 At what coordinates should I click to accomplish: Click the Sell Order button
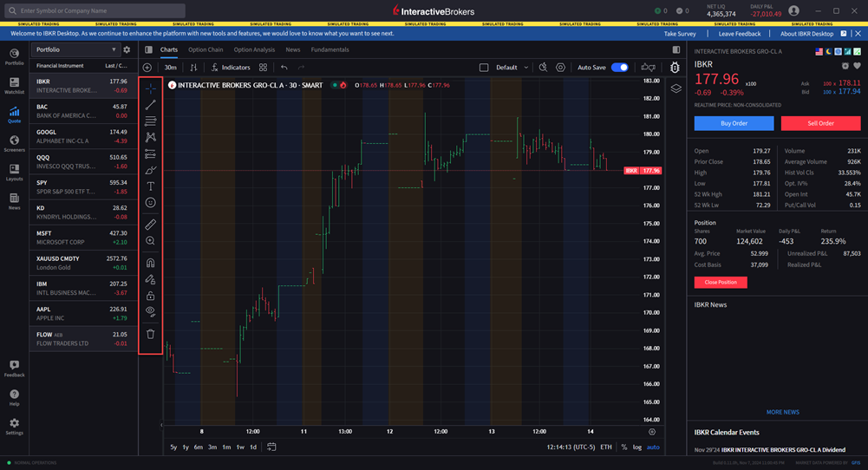pos(820,123)
